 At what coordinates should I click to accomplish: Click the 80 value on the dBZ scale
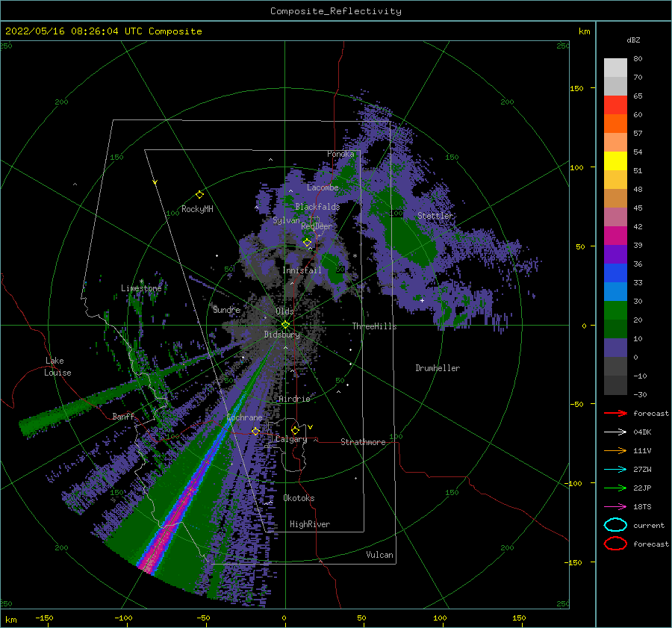pyautogui.click(x=638, y=59)
